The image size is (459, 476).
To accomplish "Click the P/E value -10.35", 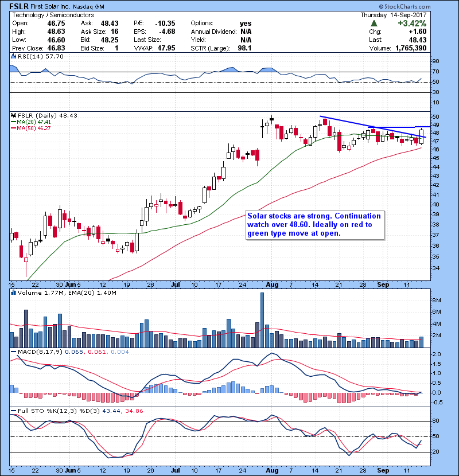I will tap(165, 24).
